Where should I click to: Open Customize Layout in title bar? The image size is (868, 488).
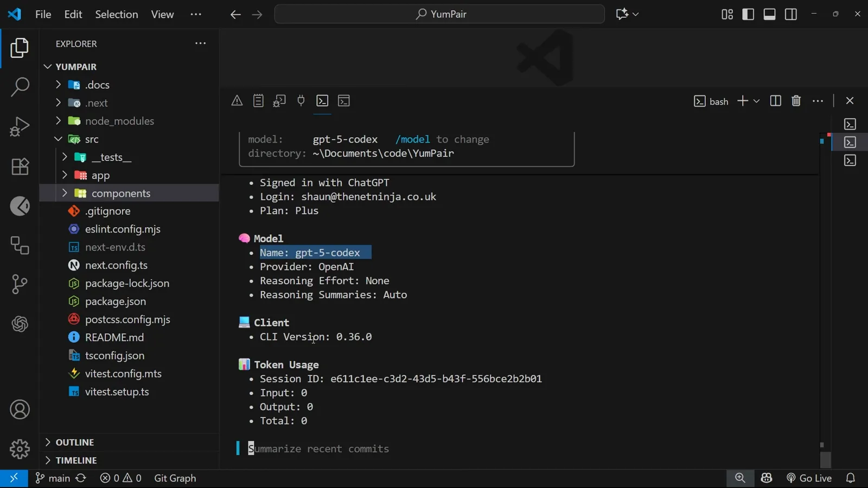(x=727, y=14)
